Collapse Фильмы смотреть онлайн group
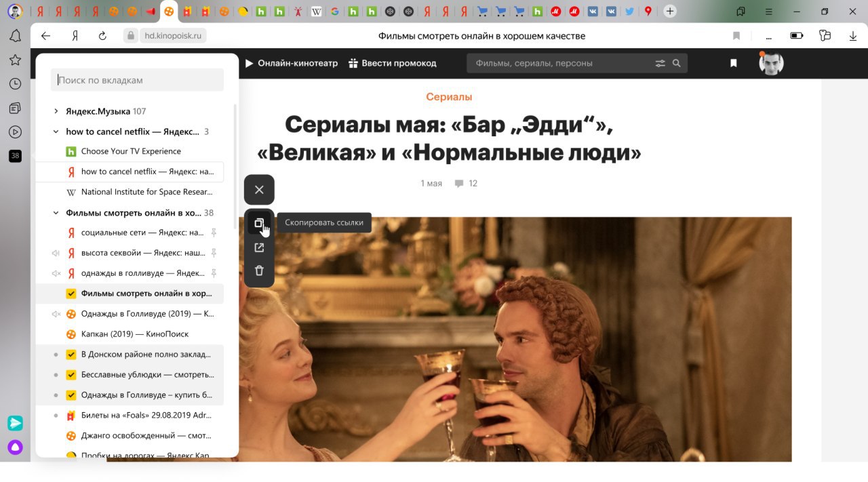Image resolution: width=868 pixels, height=482 pixels. click(x=56, y=213)
